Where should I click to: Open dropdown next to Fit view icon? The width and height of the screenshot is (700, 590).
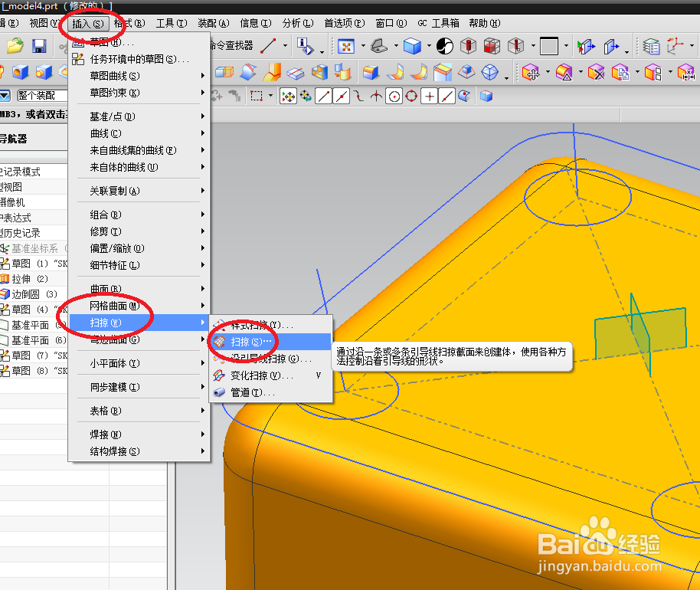coord(362,46)
